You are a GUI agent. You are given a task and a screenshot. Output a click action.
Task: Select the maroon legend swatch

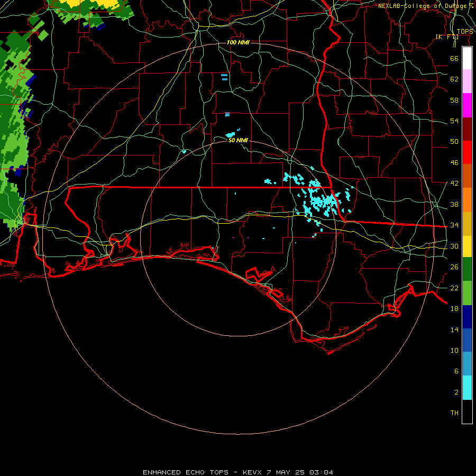467,129
